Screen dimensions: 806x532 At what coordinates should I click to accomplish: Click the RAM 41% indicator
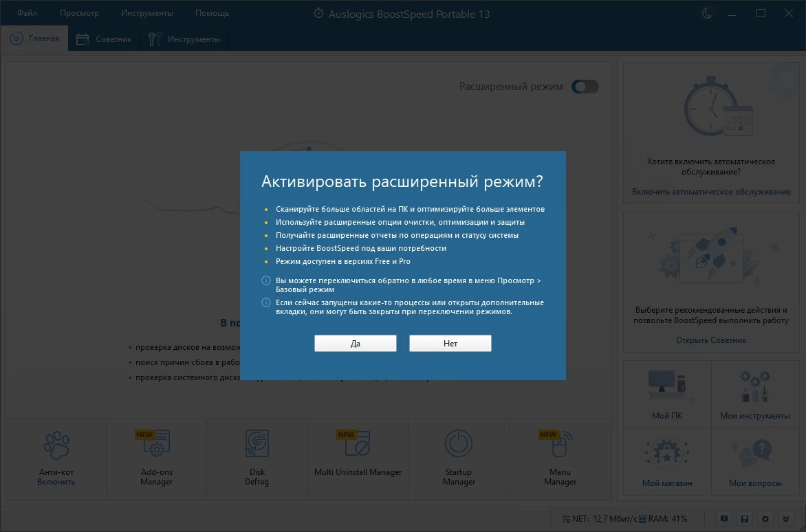coord(663,519)
